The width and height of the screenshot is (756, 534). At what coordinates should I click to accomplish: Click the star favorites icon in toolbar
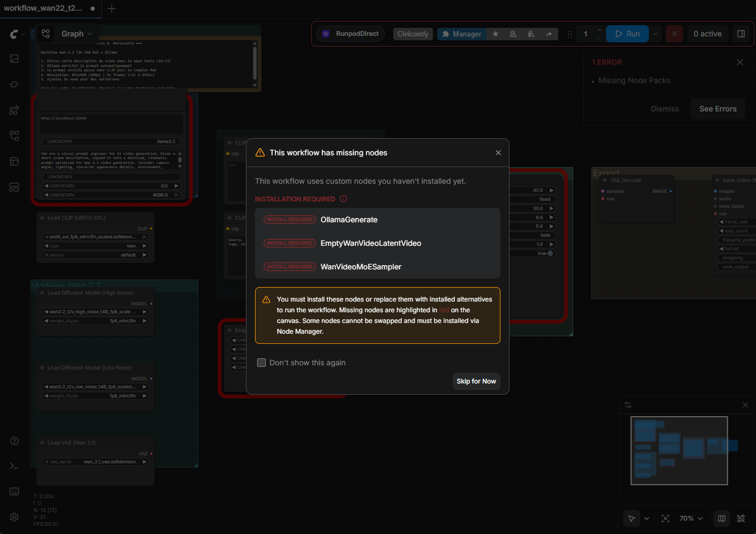(496, 34)
